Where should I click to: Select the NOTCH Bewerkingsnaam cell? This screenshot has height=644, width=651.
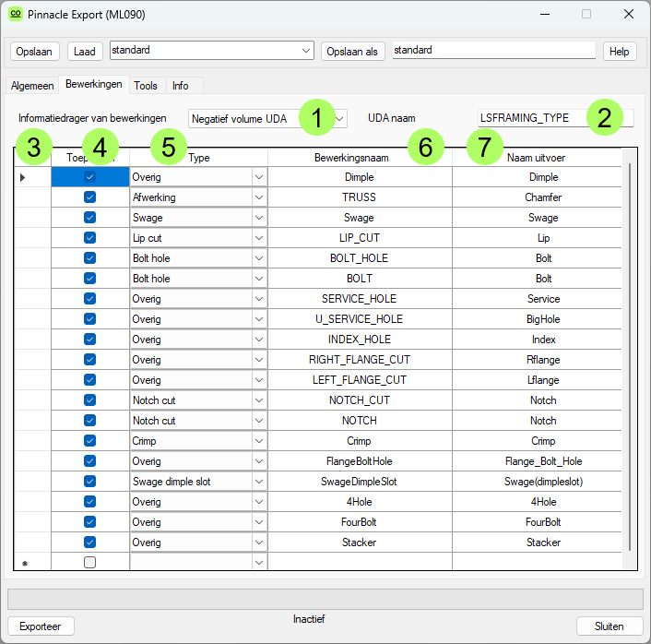[360, 421]
